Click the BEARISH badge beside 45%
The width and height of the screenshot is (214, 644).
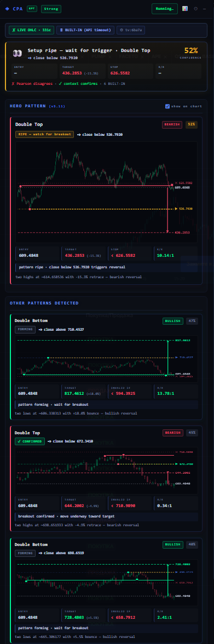[x=173, y=433]
